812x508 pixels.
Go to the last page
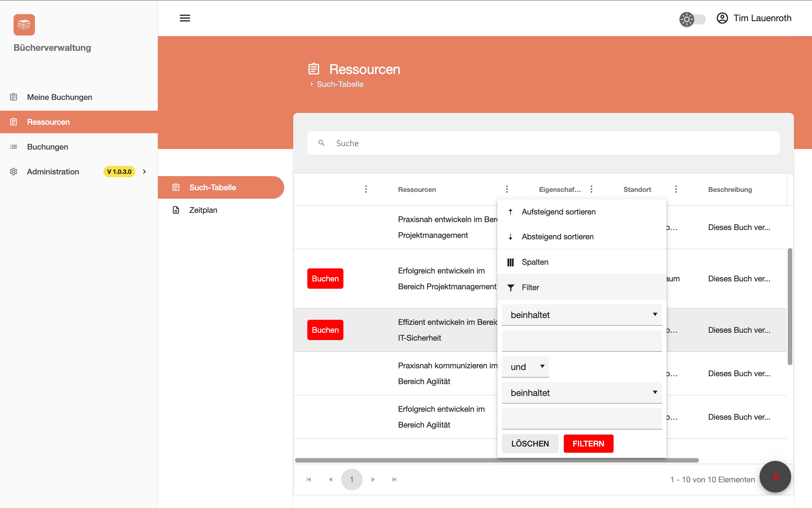[x=395, y=479]
